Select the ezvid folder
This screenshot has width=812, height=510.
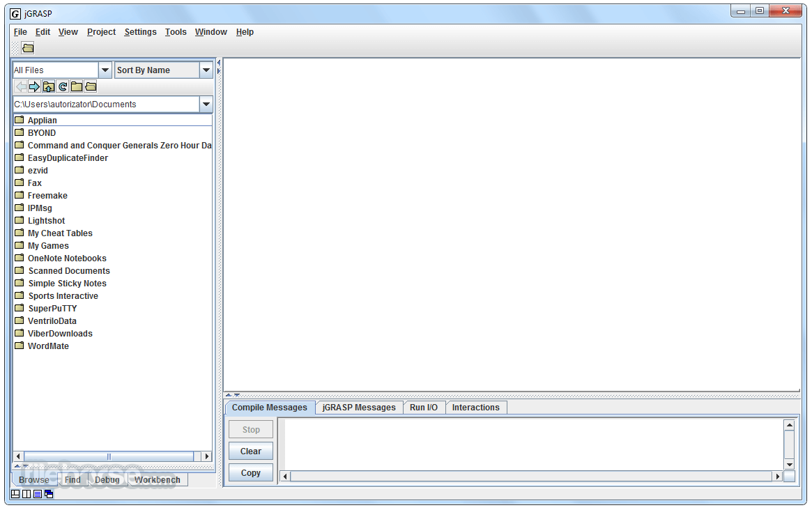click(x=112, y=170)
